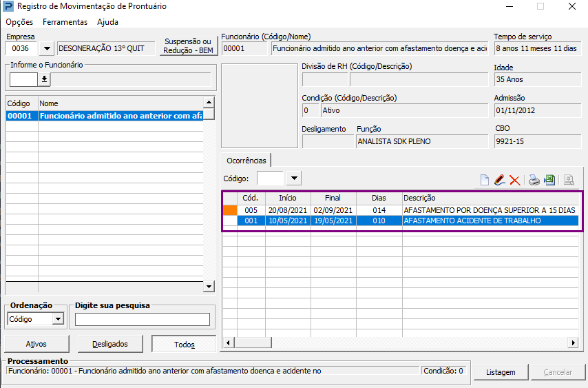588x388 pixels.
Task: Click the Idade field 35 Anos
Action: [x=538, y=79]
